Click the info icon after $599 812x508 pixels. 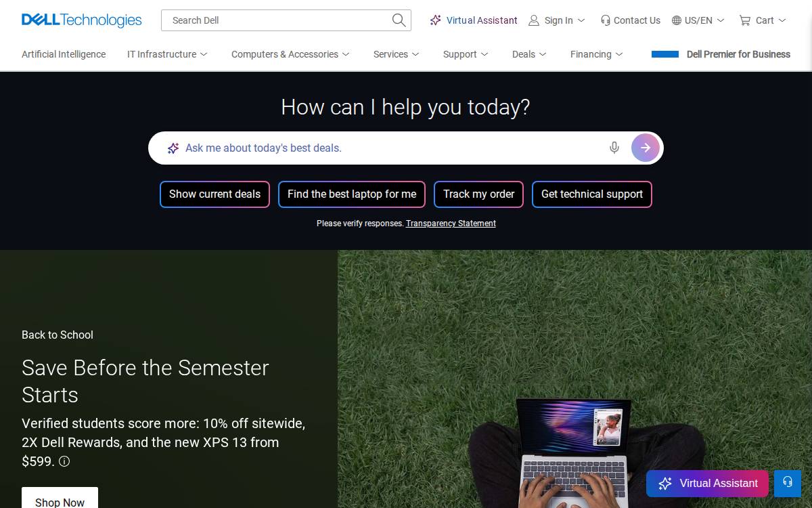coord(64,461)
